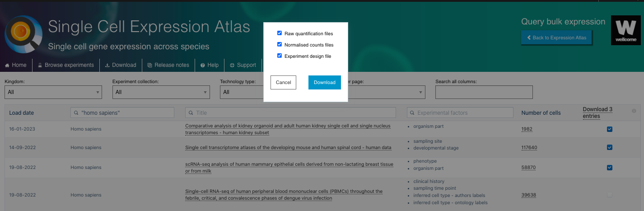Go to Browse experiments page

click(x=66, y=65)
